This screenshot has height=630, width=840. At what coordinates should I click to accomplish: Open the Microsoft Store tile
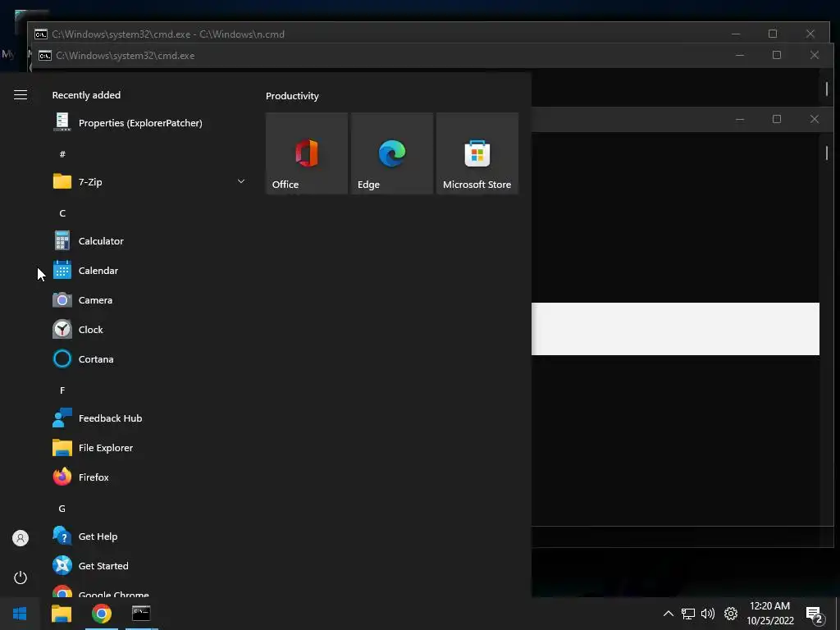pyautogui.click(x=477, y=153)
